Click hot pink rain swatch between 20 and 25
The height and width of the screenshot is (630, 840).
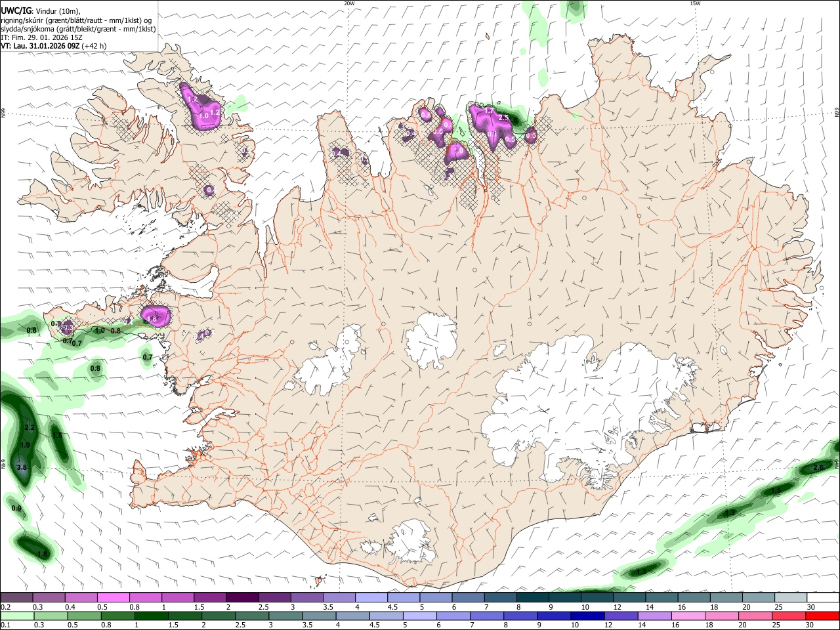[x=755, y=616]
